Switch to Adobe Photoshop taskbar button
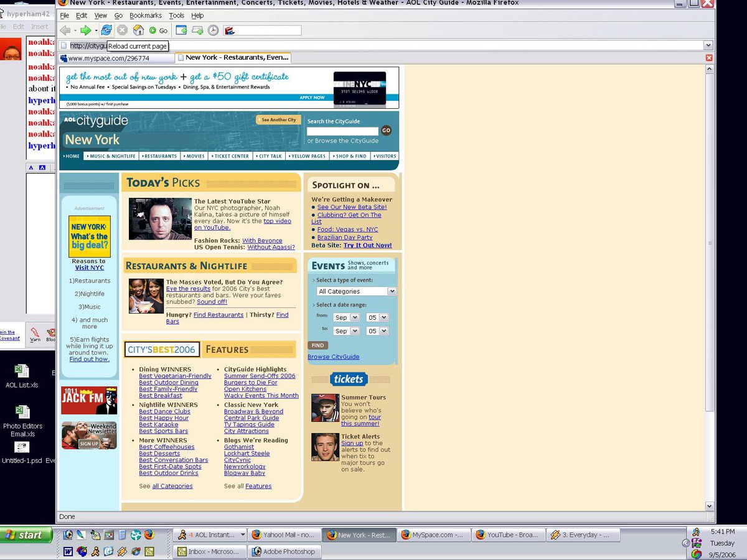This screenshot has width=747, height=560. click(284, 551)
